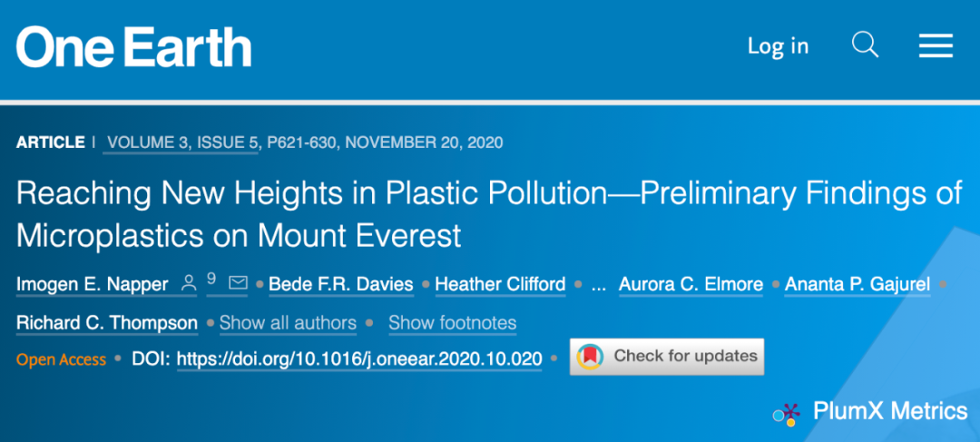
Task: Show footnotes for the article
Action: tap(452, 323)
